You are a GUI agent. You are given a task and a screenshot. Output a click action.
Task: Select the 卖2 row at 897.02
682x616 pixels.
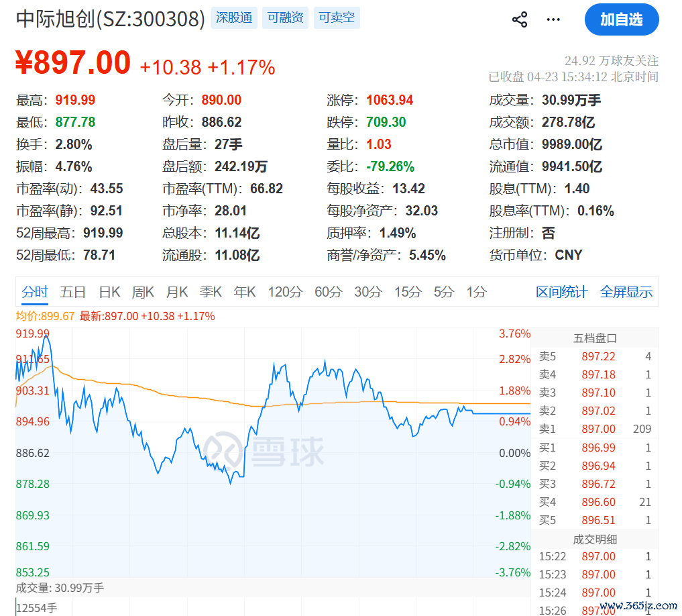point(595,411)
